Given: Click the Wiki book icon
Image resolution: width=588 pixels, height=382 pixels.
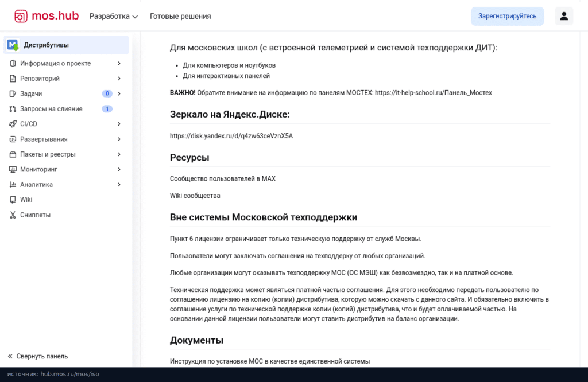Looking at the screenshot, I should click(x=13, y=200).
